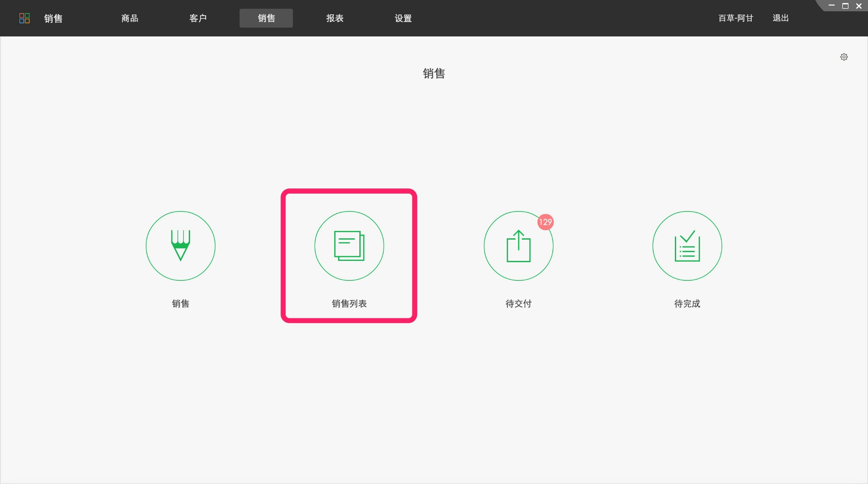Viewport: 868px width, 484px height.
Task: Click the 销售 title beside the logo
Action: [53, 18]
